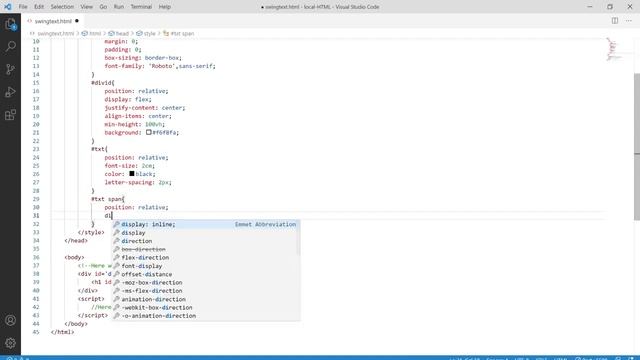The width and height of the screenshot is (640, 360).
Task: Click the '<body>' opening tag
Action: pos(74,258)
